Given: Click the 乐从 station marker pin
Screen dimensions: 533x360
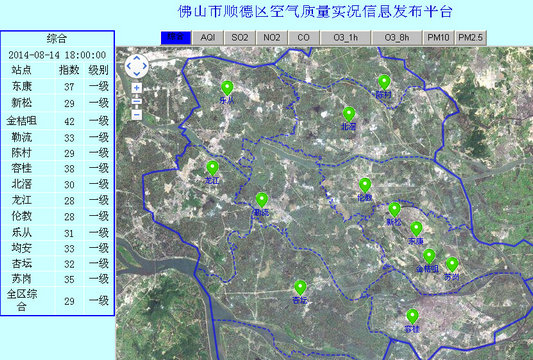Looking at the screenshot, I should [x=227, y=88].
